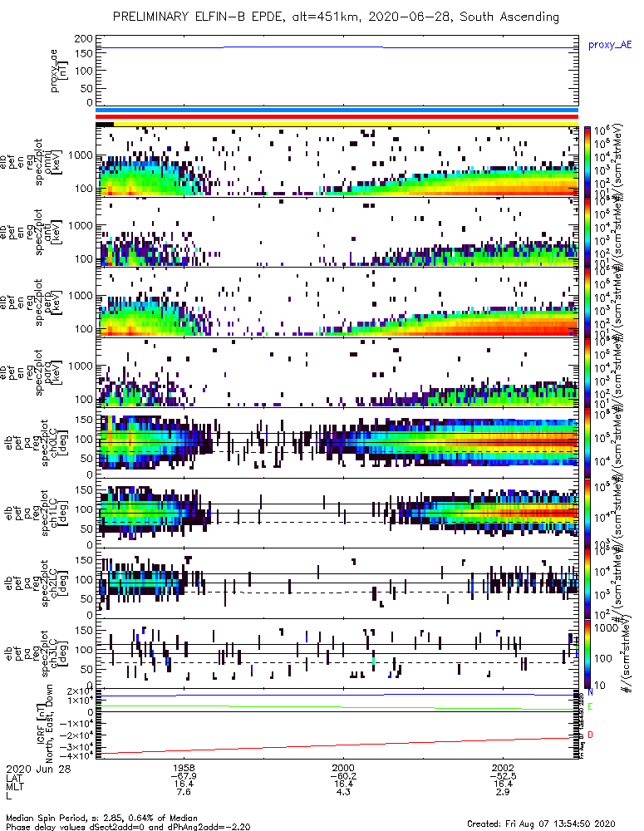Click the omni energy spectrogram color bar
Image resolution: width=644 pixels, height=831 pixels.
click(587, 161)
